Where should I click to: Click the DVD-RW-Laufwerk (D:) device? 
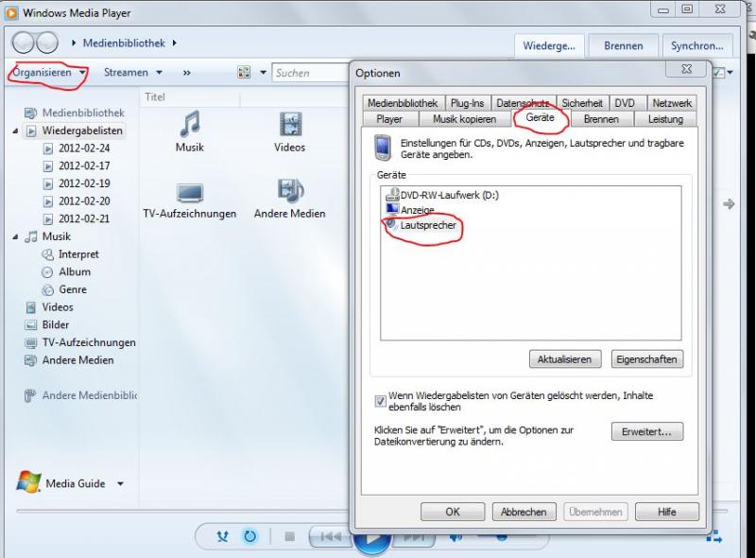pyautogui.click(x=442, y=195)
